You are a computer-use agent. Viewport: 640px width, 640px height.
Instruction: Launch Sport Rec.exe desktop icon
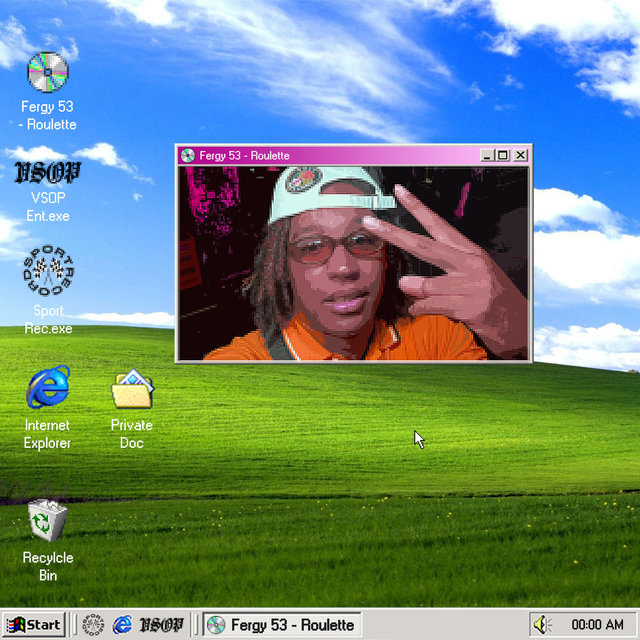point(48,270)
